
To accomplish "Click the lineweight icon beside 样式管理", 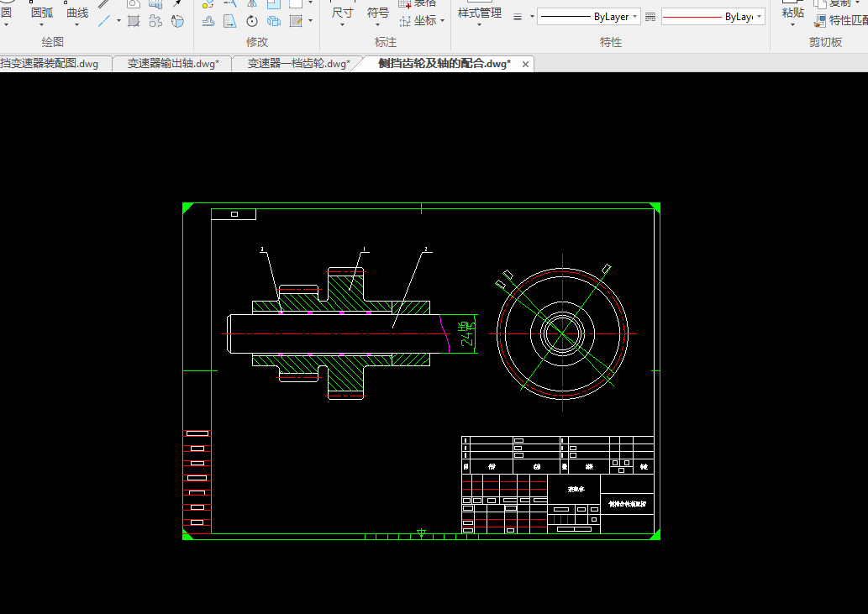I will [x=518, y=17].
